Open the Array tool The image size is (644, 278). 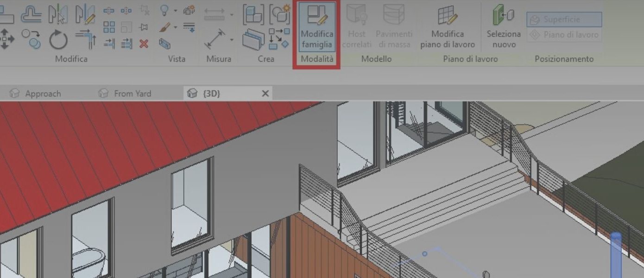tap(109, 27)
